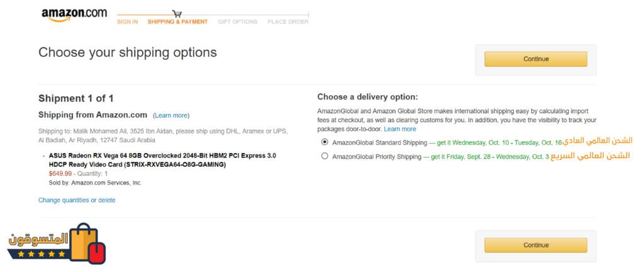The image size is (644, 272).
Task: Click the $649.99 price text
Action: 60,174
